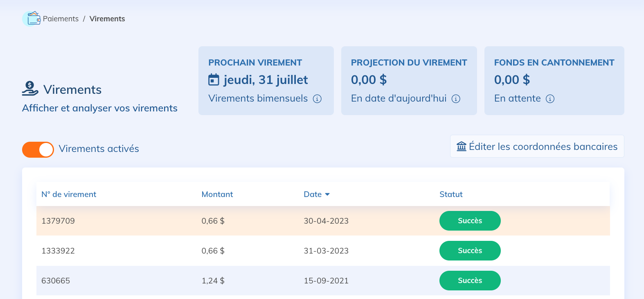The width and height of the screenshot is (644, 299).
Task: Open the Fonds en cantonnement card
Action: pos(554,81)
